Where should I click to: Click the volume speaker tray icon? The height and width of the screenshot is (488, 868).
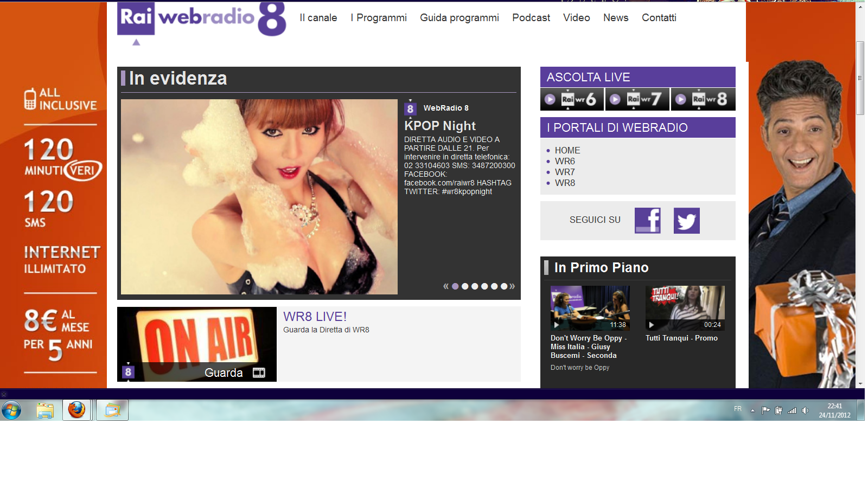805,410
